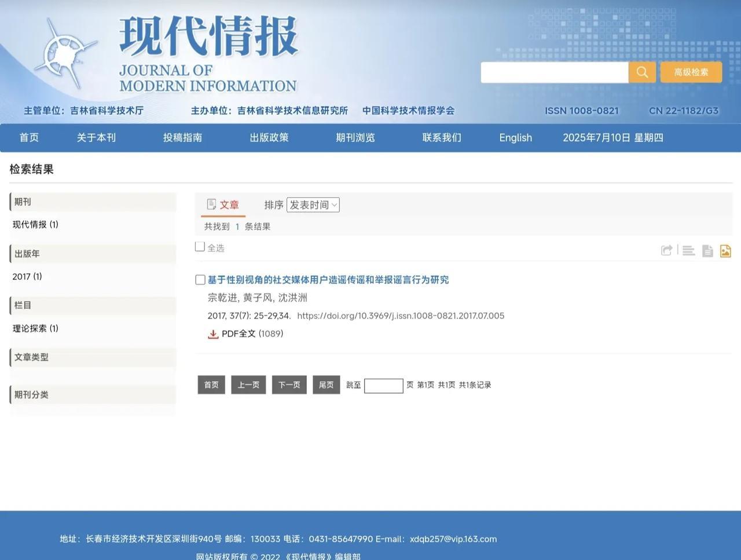Open the article title link 基于性别视角…
The height and width of the screenshot is (560, 741).
tap(328, 280)
